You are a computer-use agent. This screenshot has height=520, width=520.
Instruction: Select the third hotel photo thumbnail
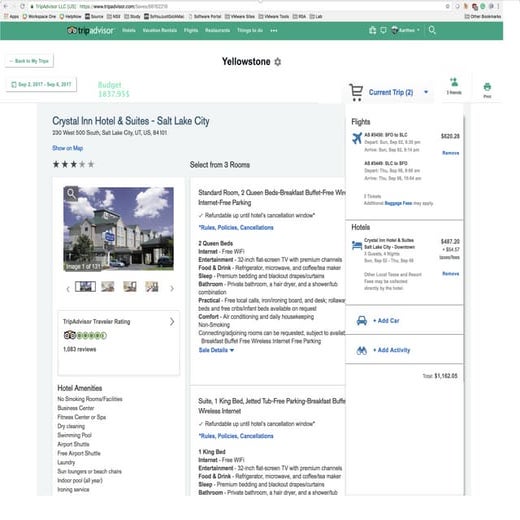tap(130, 287)
